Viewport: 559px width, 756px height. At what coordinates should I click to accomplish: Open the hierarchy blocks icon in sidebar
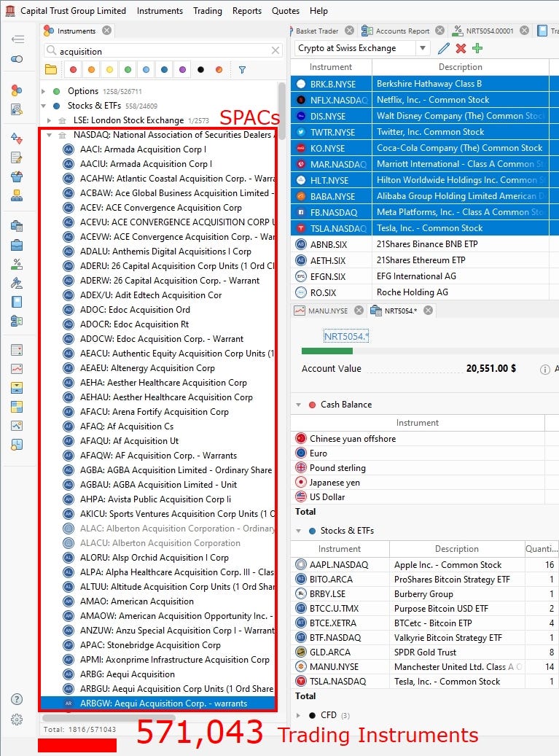[17, 195]
